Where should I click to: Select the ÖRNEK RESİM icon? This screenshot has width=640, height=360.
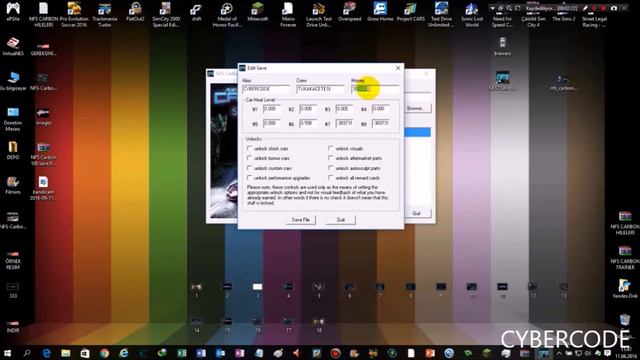coord(13,260)
